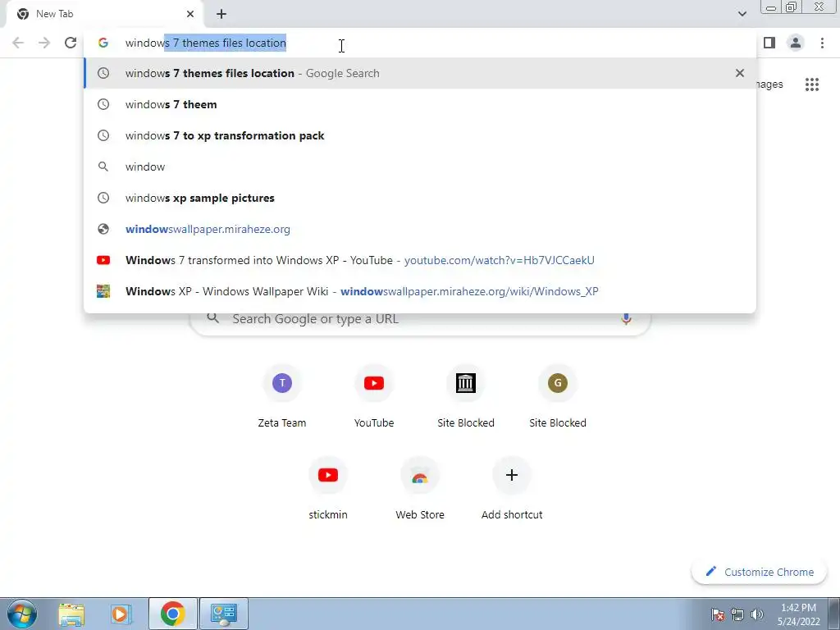The height and width of the screenshot is (630, 840).
Task: Reload the page with the refresh icon
Action: click(x=71, y=43)
